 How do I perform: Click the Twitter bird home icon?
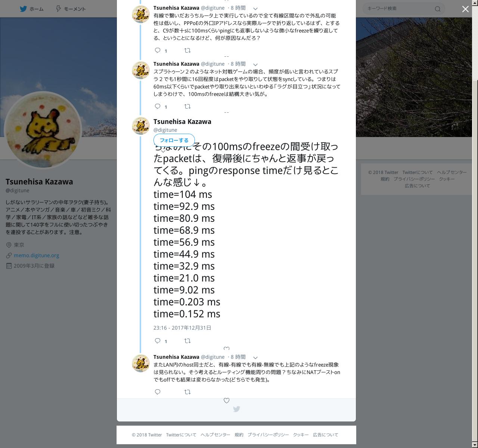(x=23, y=9)
